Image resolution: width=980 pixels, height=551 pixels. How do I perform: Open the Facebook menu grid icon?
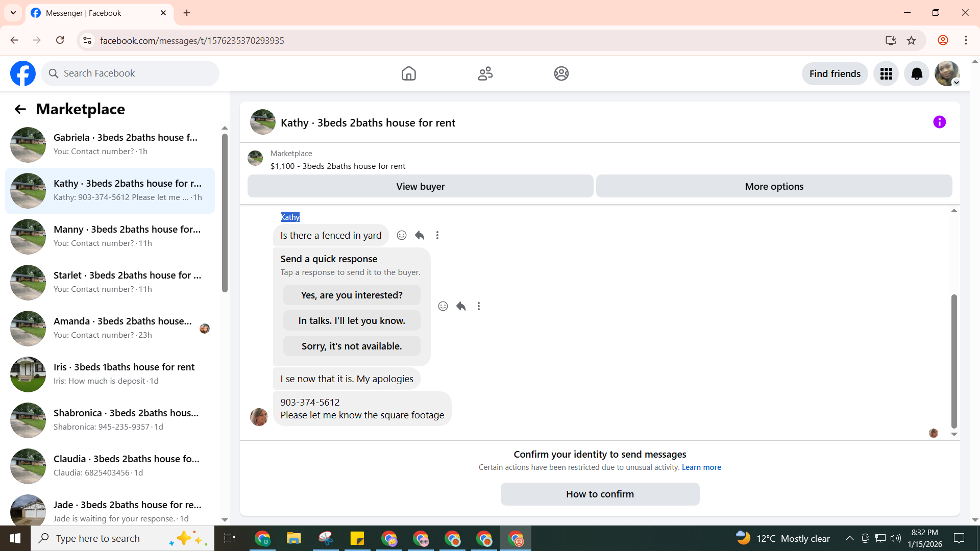point(886,74)
